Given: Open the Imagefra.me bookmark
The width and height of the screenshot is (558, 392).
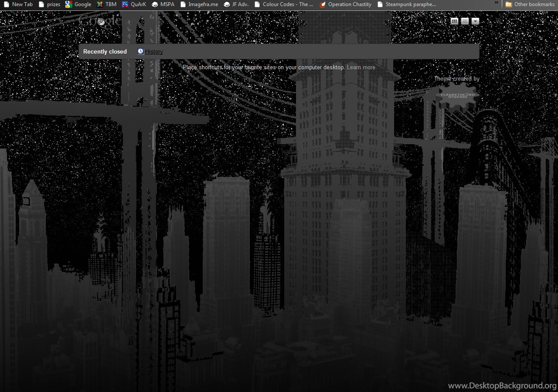Looking at the screenshot, I should pos(199,4).
